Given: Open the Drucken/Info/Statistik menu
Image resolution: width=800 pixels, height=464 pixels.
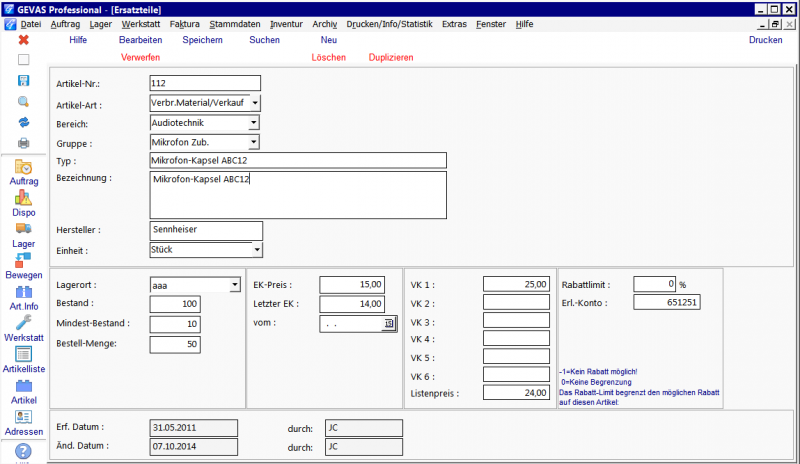Looking at the screenshot, I should point(389,23).
